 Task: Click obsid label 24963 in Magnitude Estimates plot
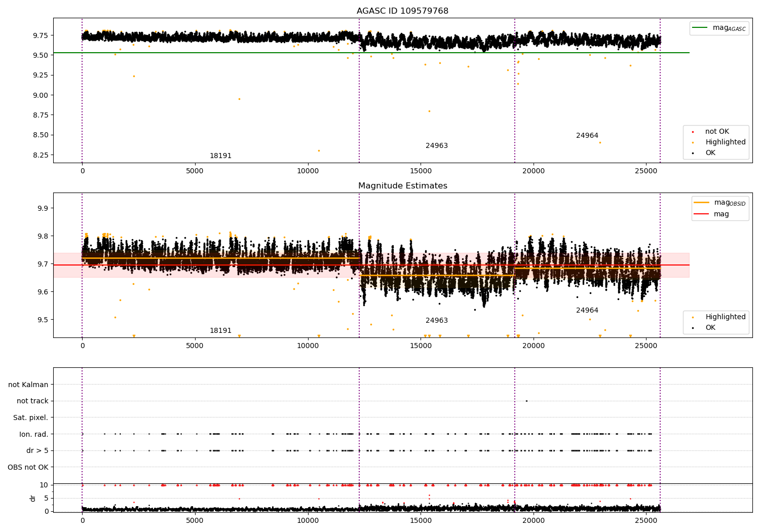437,321
